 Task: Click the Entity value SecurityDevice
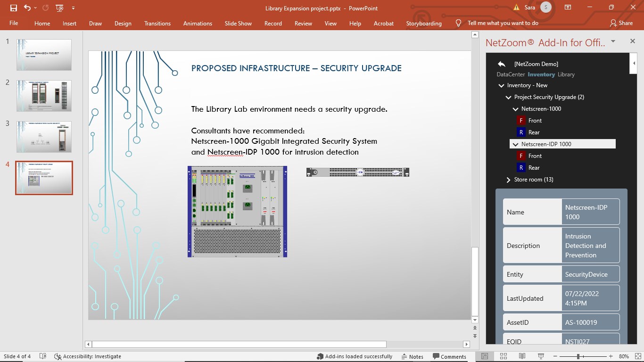point(591,274)
